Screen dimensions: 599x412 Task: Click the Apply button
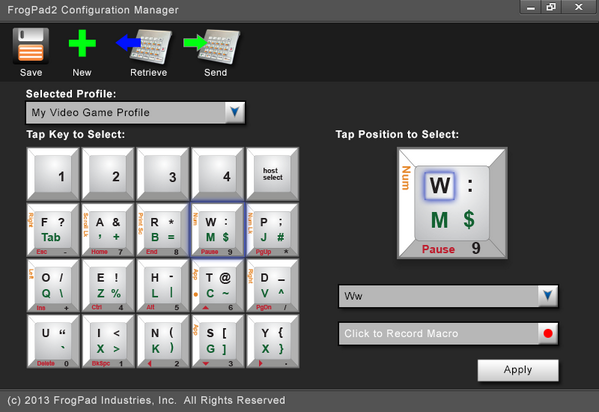point(518,370)
